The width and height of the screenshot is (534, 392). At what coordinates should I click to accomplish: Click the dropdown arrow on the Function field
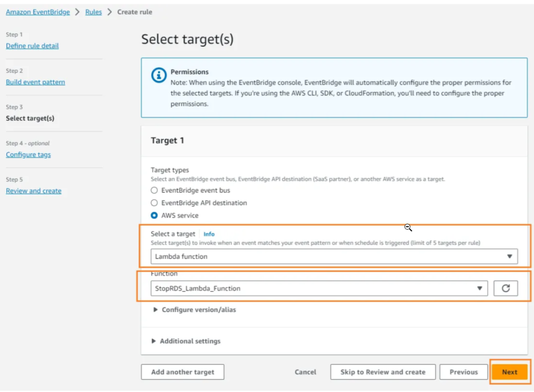480,288
